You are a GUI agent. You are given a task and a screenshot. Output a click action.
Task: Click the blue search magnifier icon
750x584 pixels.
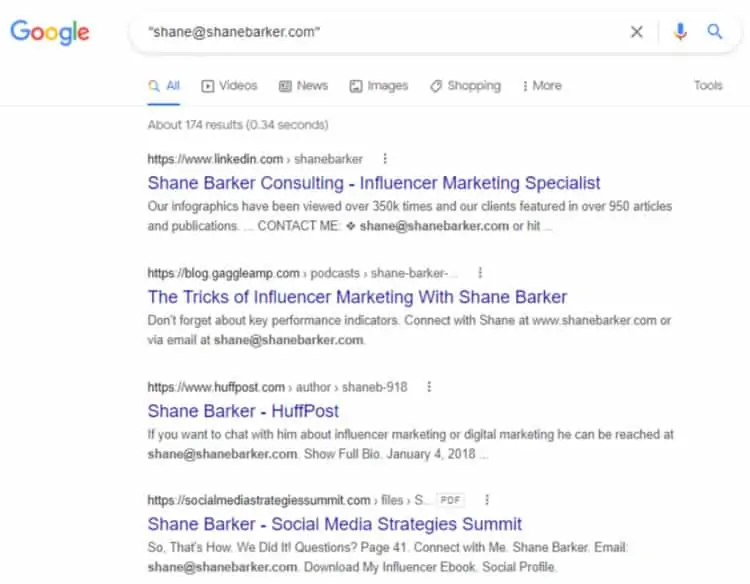715,32
